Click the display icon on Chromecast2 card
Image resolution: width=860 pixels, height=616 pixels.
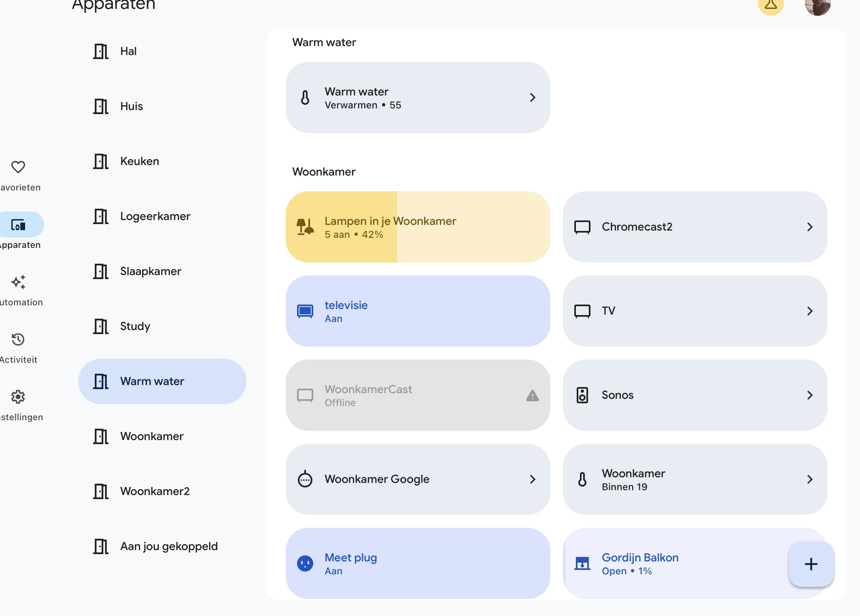click(x=582, y=227)
